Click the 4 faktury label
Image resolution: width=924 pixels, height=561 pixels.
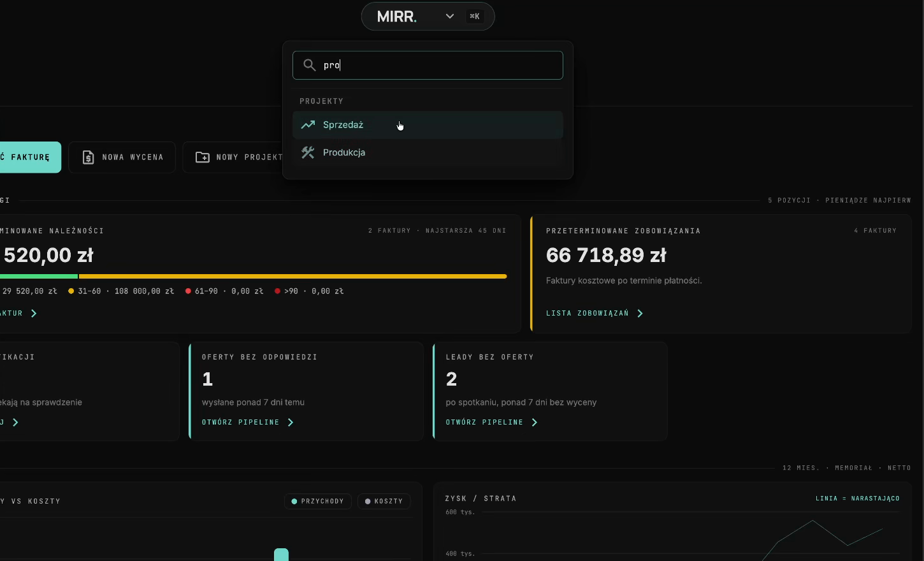875,231
